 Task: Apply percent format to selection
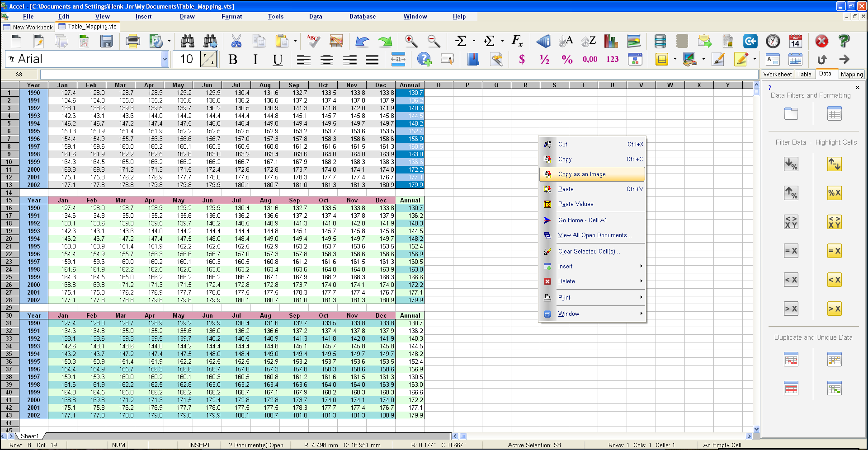tap(567, 59)
